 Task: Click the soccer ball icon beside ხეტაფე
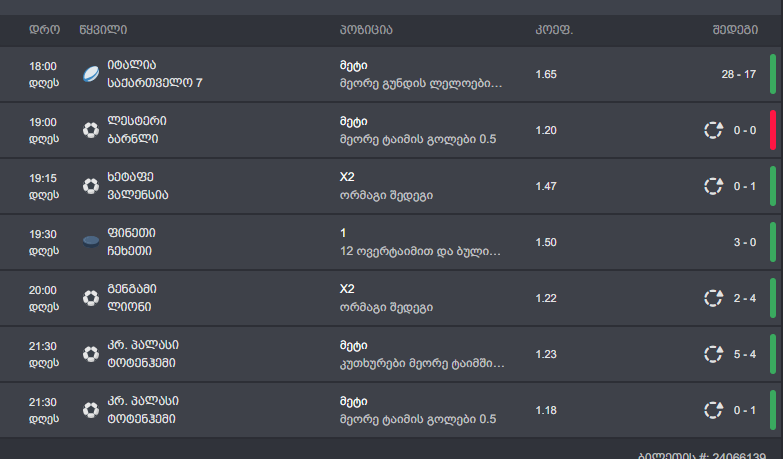coord(91,186)
